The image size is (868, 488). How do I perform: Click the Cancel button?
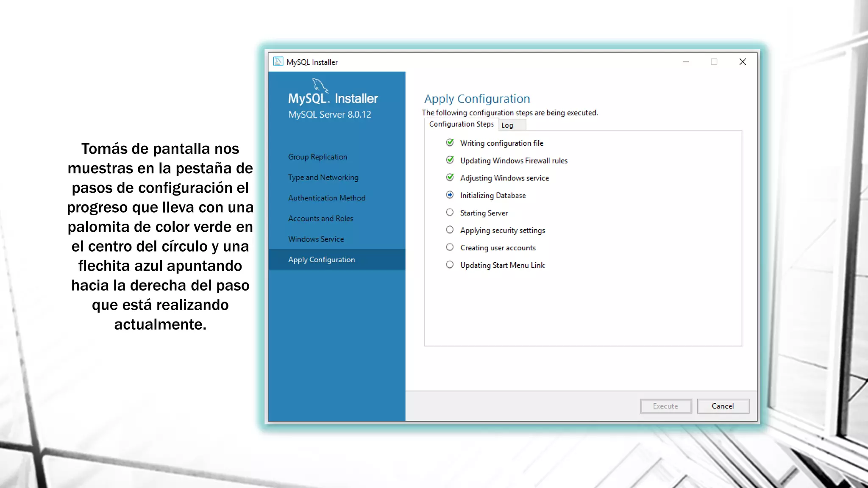click(723, 406)
